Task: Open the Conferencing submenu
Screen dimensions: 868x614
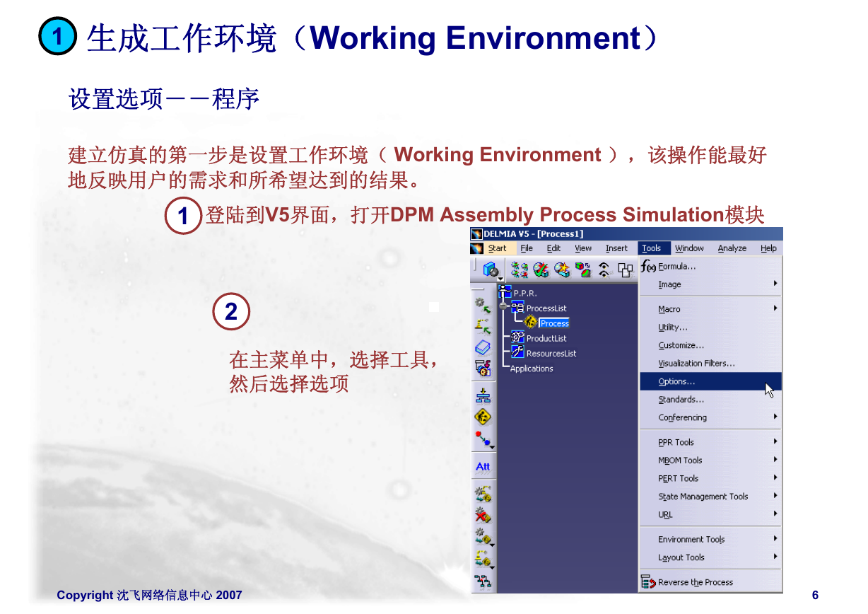Action: click(x=710, y=417)
